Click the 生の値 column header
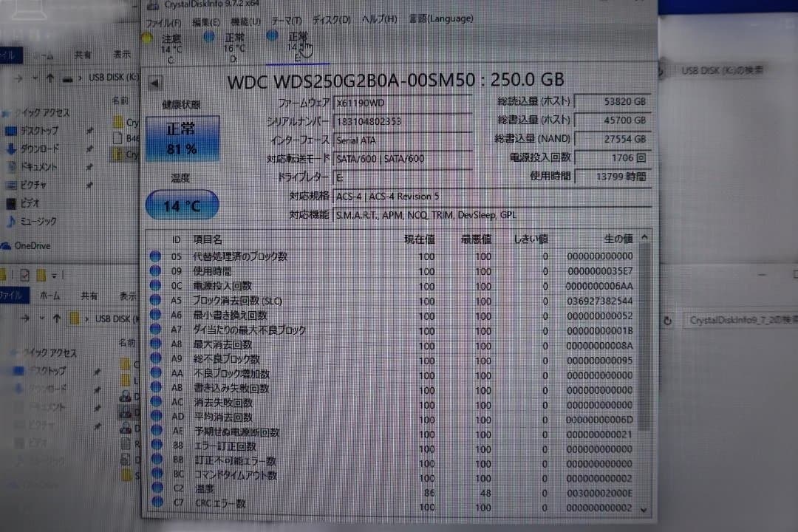This screenshot has height=532, width=798. (x=618, y=238)
